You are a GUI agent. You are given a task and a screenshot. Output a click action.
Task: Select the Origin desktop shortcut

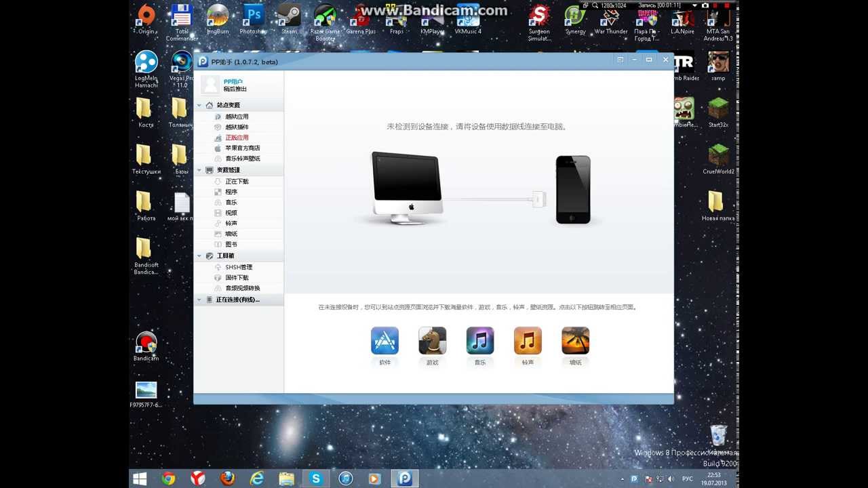146,19
